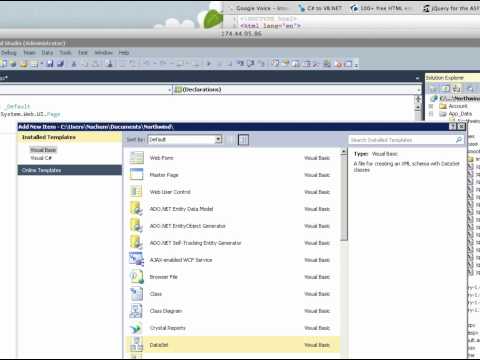Click AJAX-enabled WCF Service name

pyautogui.click(x=181, y=260)
